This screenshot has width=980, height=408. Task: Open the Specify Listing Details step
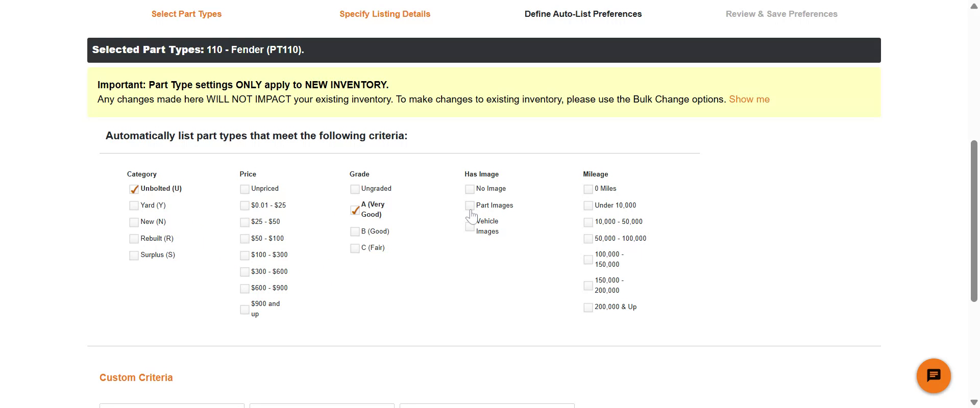[385, 14]
